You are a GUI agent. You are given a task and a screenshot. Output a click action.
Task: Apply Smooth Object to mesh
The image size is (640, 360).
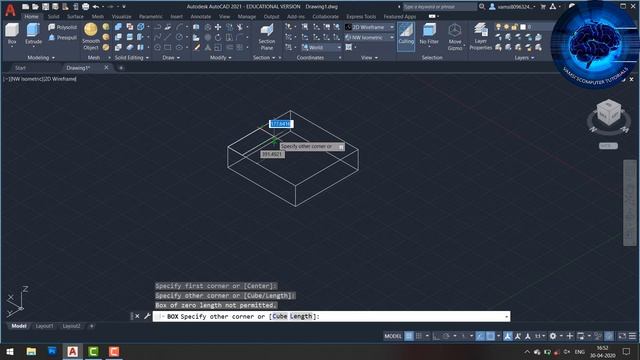point(91,36)
